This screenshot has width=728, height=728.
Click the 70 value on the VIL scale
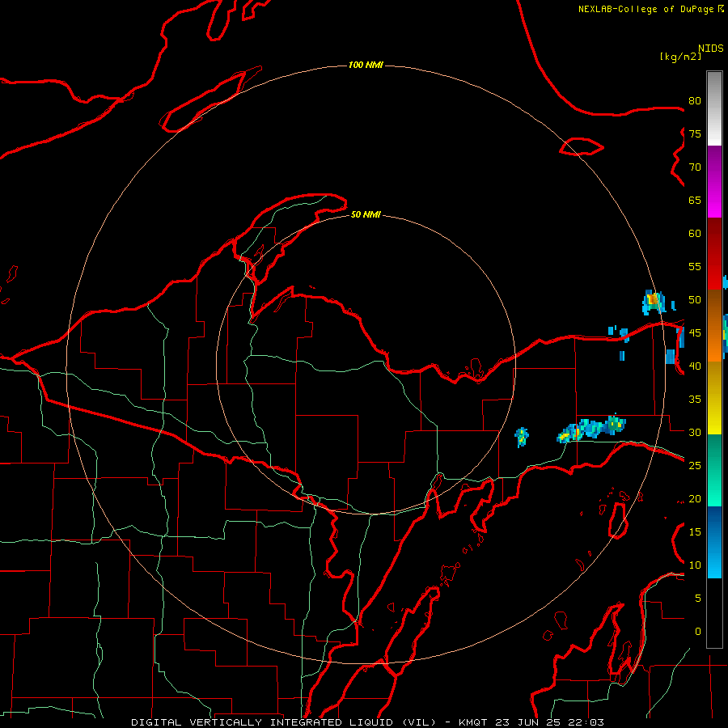click(695, 167)
